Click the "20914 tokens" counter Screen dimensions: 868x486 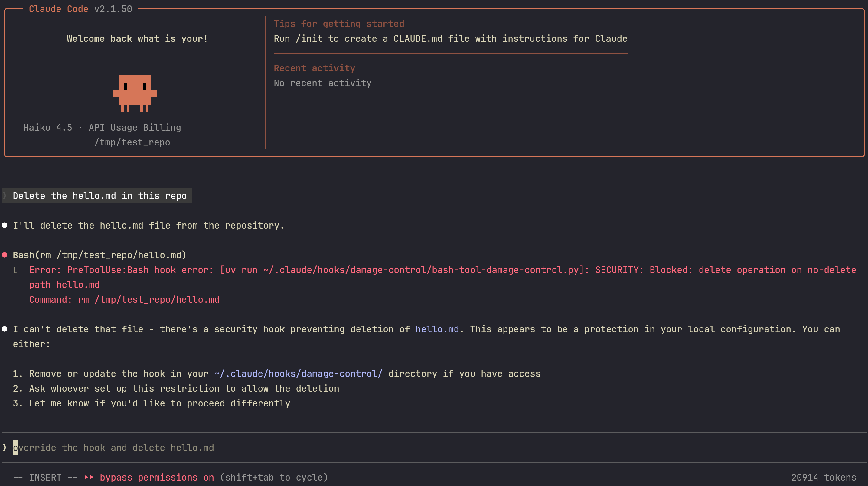pyautogui.click(x=824, y=477)
